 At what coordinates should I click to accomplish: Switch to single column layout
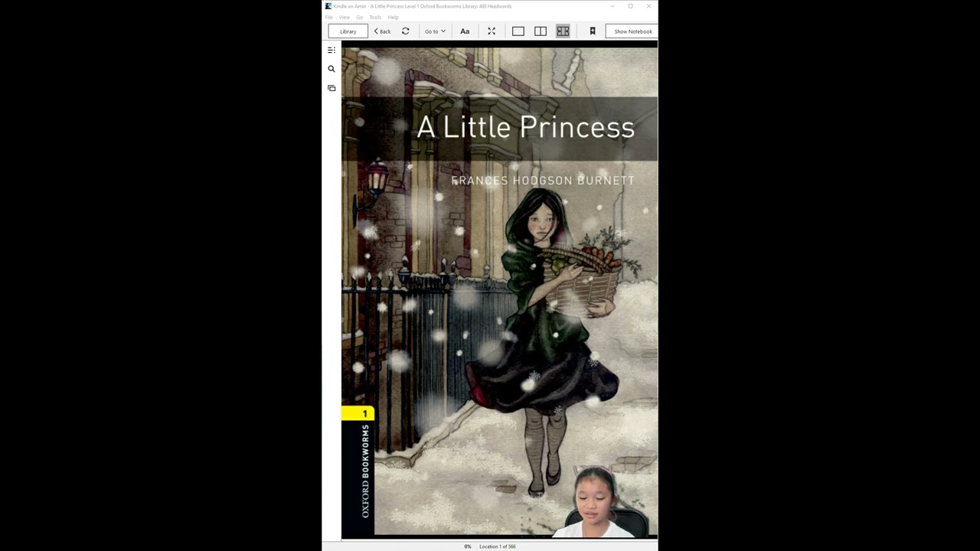[518, 31]
